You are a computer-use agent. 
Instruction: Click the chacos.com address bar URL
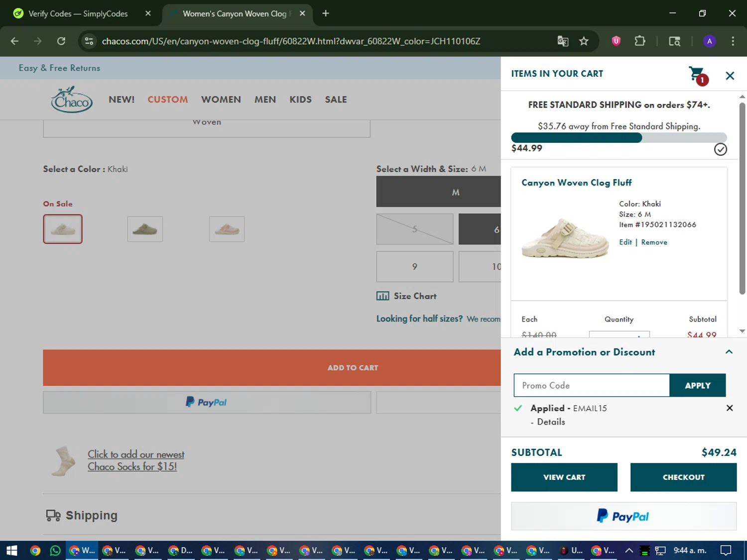(291, 41)
